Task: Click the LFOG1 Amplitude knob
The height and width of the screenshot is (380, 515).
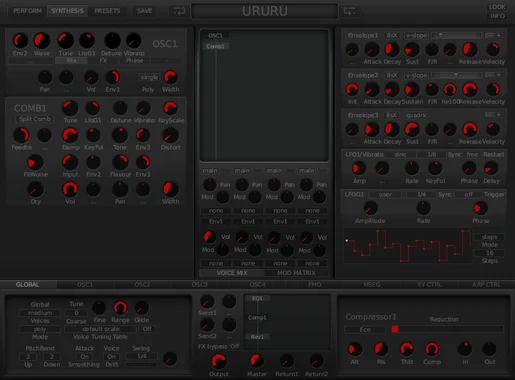Action: click(x=370, y=208)
